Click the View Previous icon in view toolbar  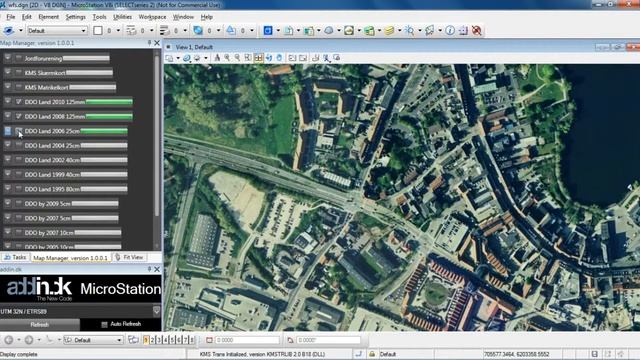pos(292,58)
